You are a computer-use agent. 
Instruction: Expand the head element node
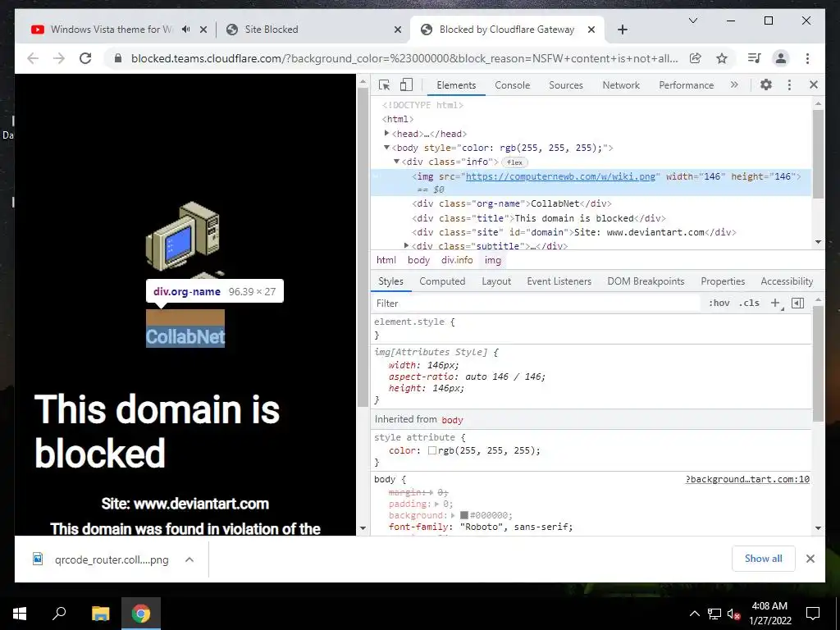[386, 134]
